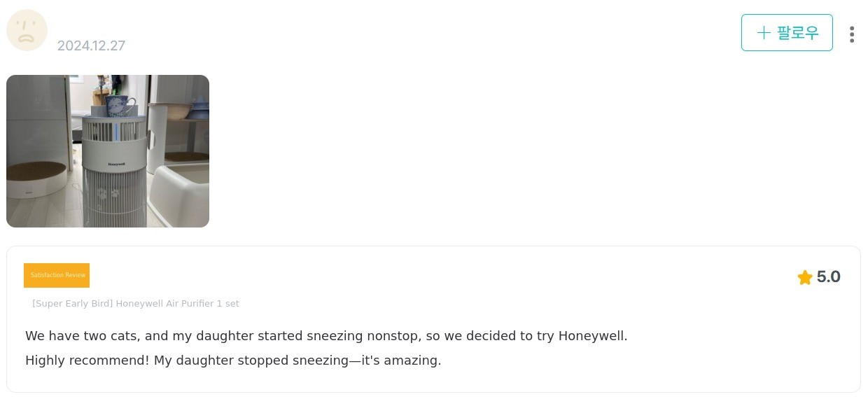
Task: Click the review line starting 'We have two cats'
Action: coord(326,336)
